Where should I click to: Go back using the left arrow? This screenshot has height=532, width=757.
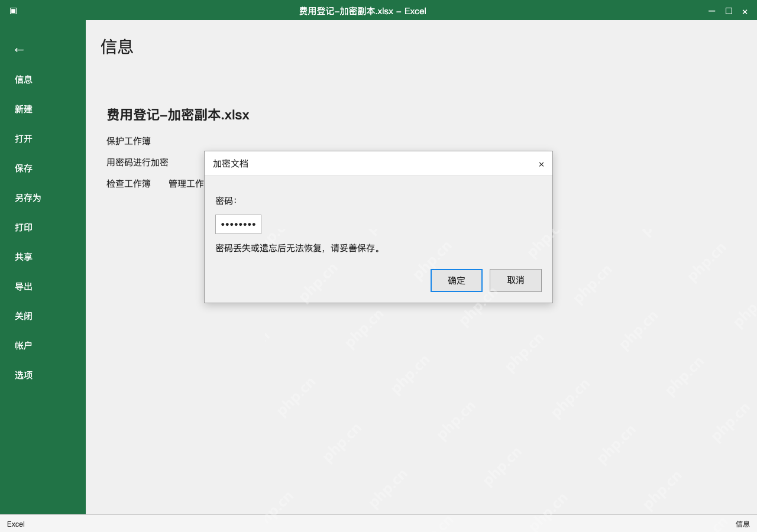click(19, 50)
